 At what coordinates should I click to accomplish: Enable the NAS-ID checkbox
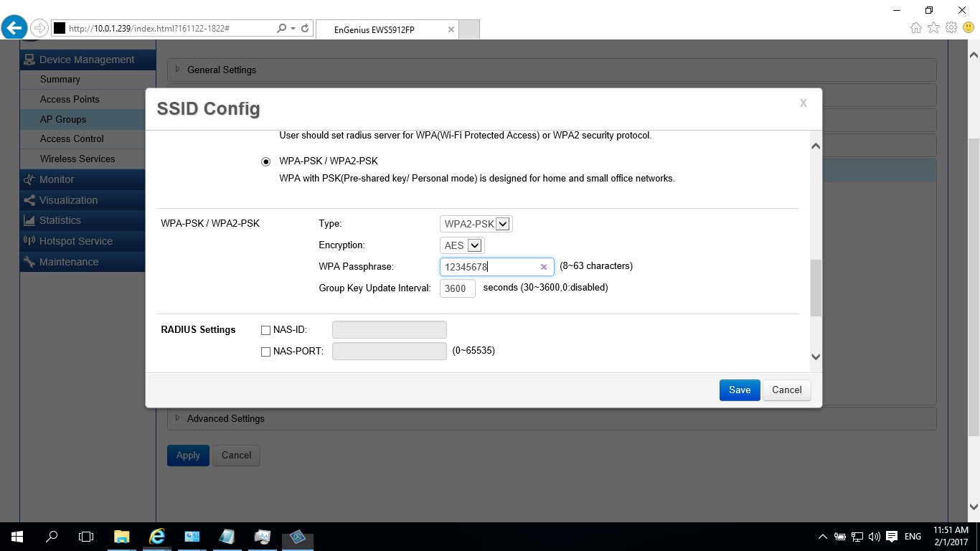(x=266, y=330)
